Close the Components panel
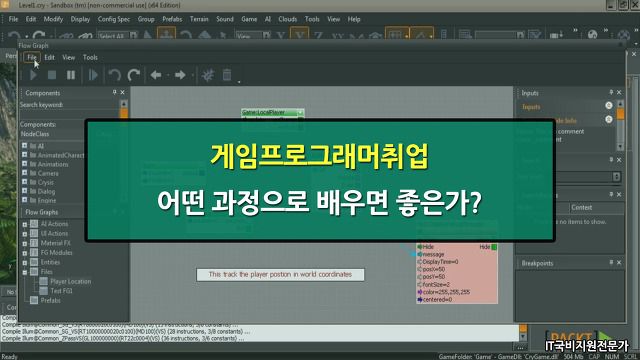This screenshot has height=360, width=640. 122,93
